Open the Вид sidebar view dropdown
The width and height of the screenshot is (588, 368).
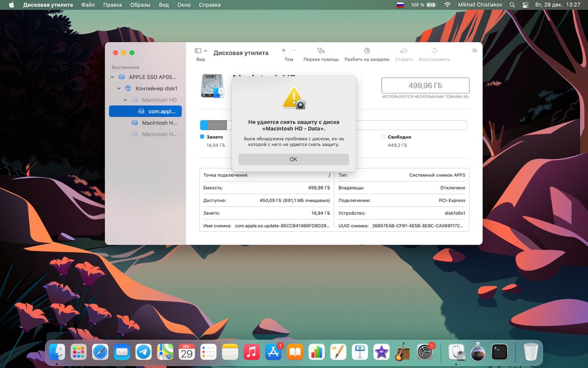coord(201,51)
